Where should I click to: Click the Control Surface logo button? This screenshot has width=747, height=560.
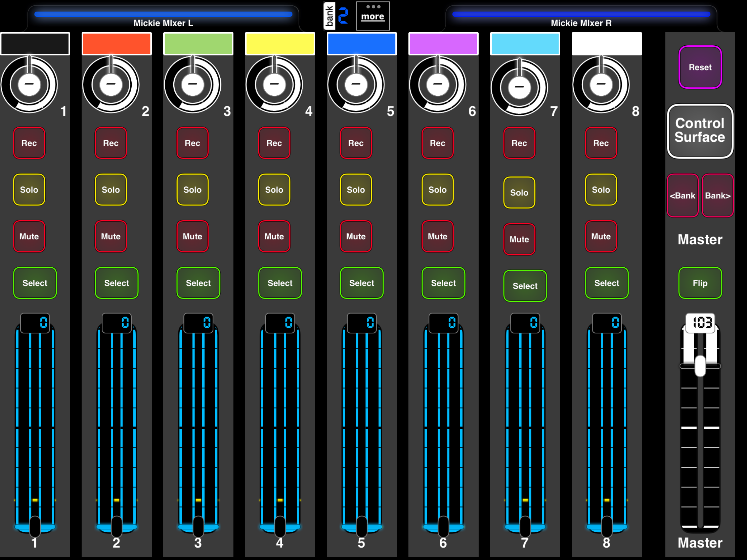pyautogui.click(x=700, y=131)
